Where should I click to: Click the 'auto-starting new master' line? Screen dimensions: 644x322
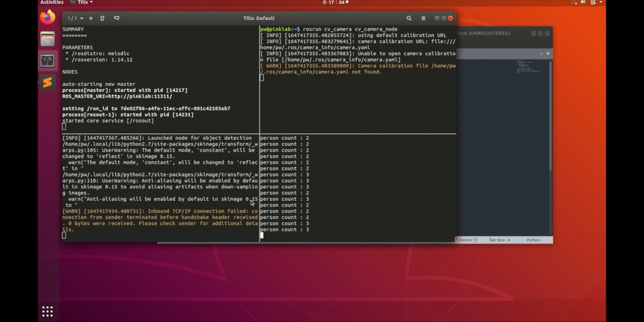(99, 84)
